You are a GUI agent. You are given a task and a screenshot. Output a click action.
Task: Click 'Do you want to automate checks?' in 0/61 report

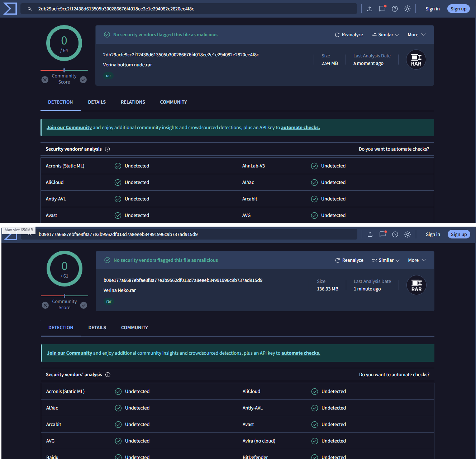coord(394,375)
